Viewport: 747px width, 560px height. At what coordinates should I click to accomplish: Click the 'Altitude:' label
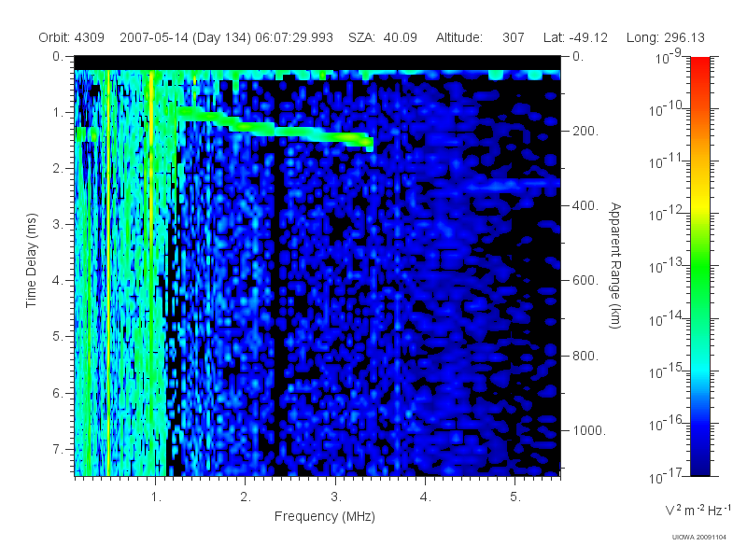pyautogui.click(x=458, y=37)
